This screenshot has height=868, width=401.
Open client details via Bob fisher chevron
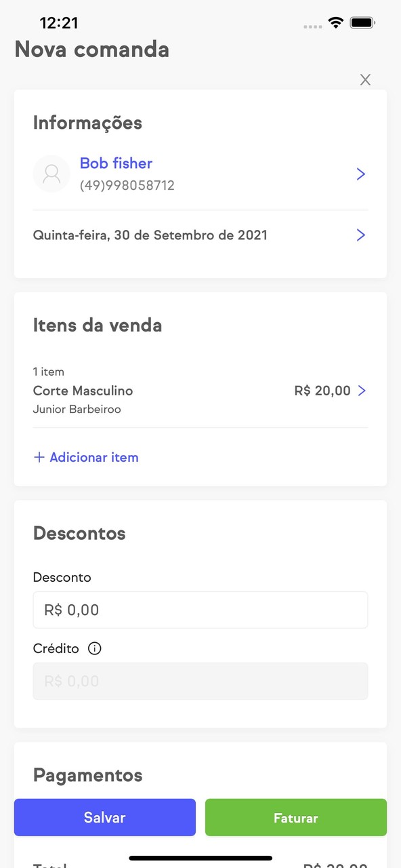pos(360,174)
